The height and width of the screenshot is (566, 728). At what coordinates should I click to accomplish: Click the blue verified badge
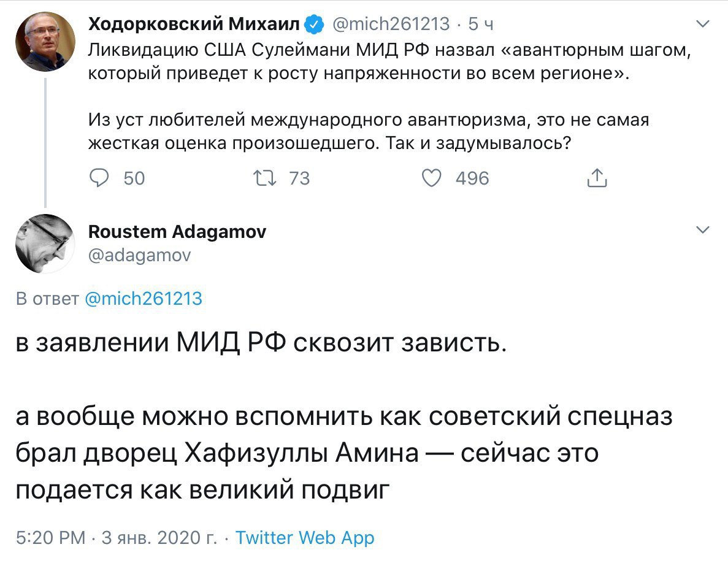pos(315,25)
